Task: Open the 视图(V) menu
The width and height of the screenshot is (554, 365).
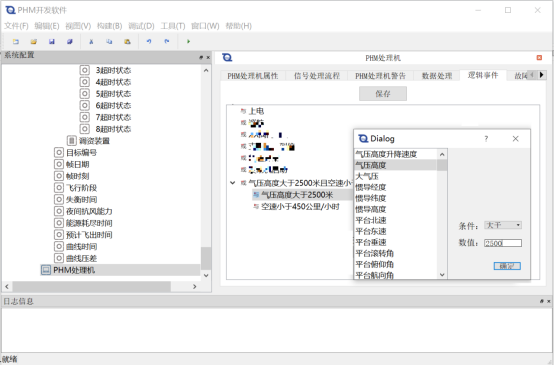Action: click(78, 26)
